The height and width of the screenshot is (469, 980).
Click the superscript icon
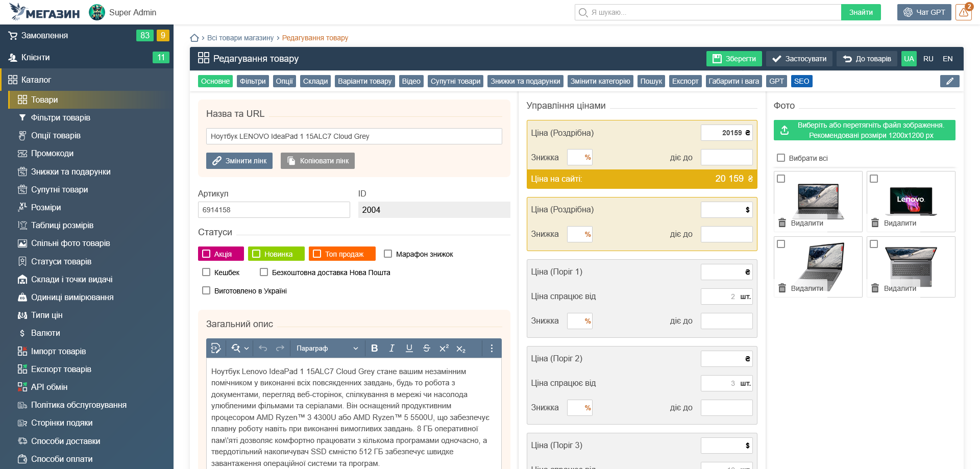[x=444, y=348]
